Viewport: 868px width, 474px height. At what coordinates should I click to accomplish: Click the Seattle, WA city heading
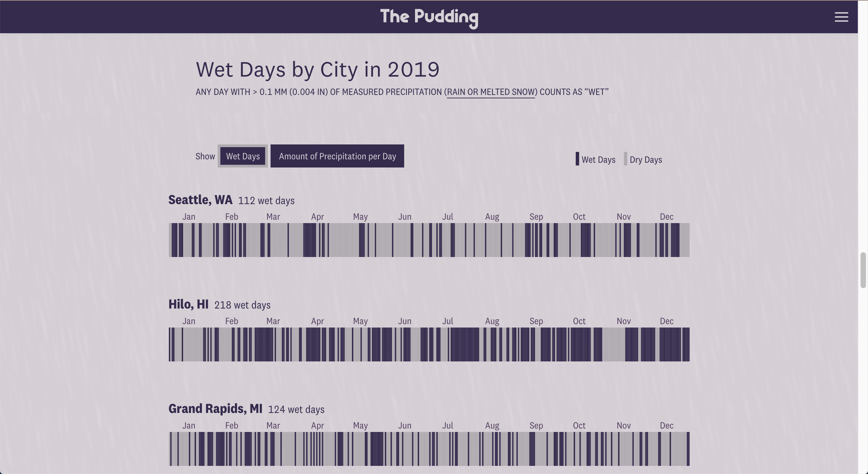click(x=200, y=200)
